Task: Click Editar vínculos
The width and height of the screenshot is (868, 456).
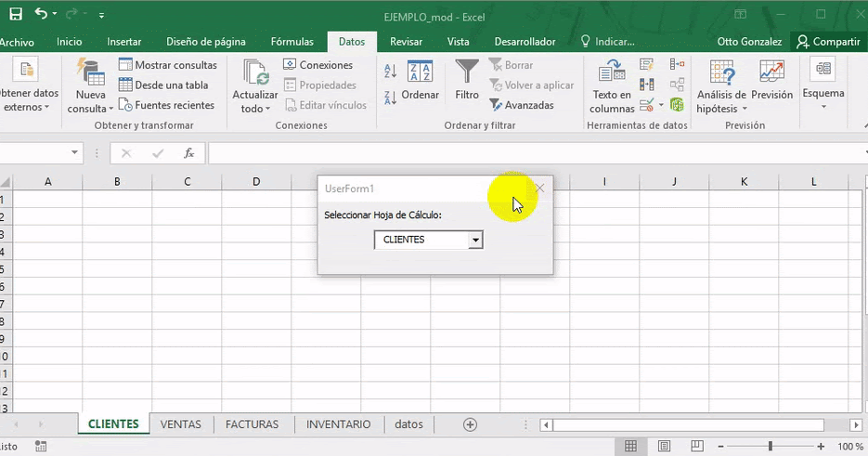Action: pos(326,105)
